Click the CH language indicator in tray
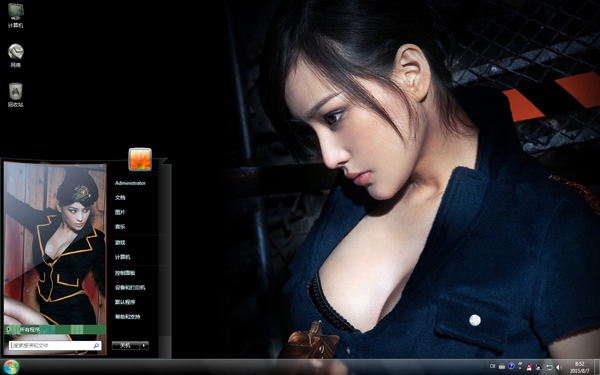The image size is (600, 375). [x=492, y=366]
